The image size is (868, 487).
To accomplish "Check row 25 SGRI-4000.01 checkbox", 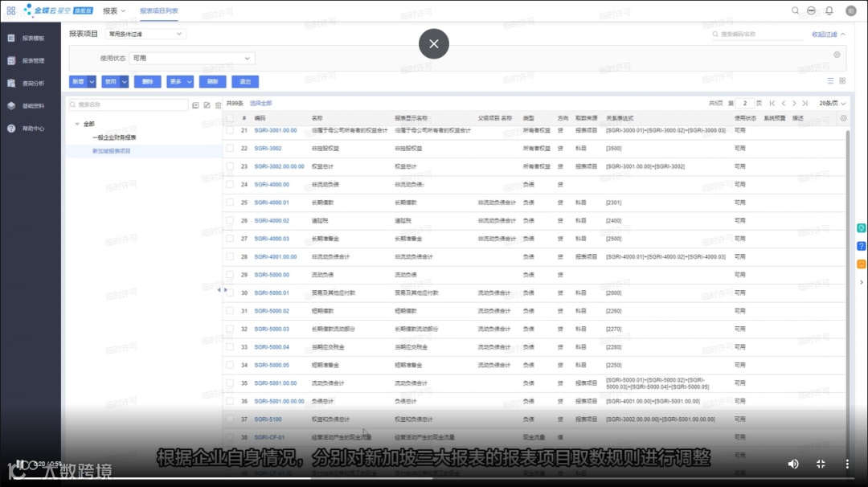I will 230,203.
